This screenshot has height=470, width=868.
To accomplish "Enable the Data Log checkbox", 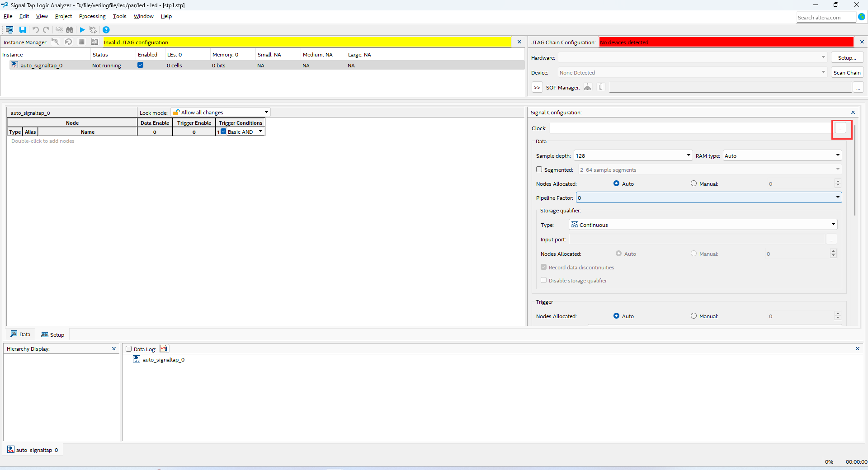I will (x=128, y=349).
